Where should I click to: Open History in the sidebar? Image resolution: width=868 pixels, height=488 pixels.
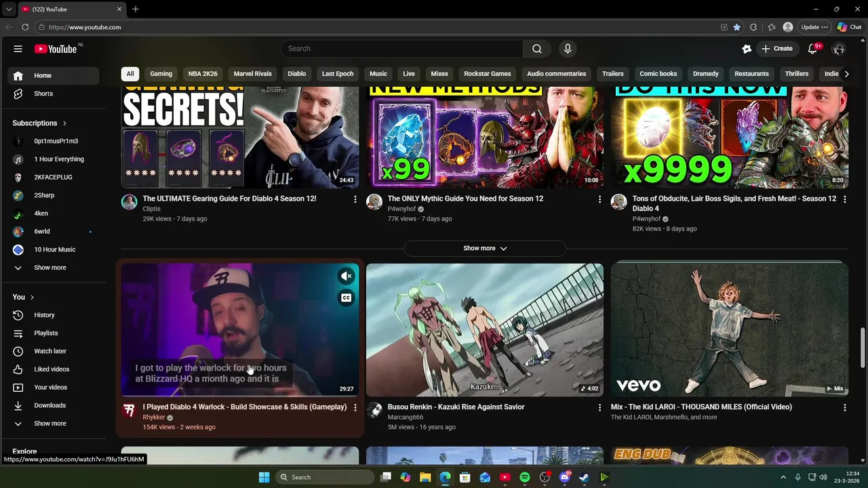click(54, 315)
